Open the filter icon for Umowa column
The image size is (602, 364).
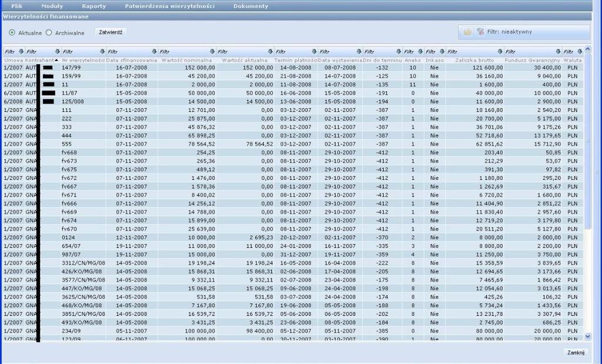pos(21,51)
